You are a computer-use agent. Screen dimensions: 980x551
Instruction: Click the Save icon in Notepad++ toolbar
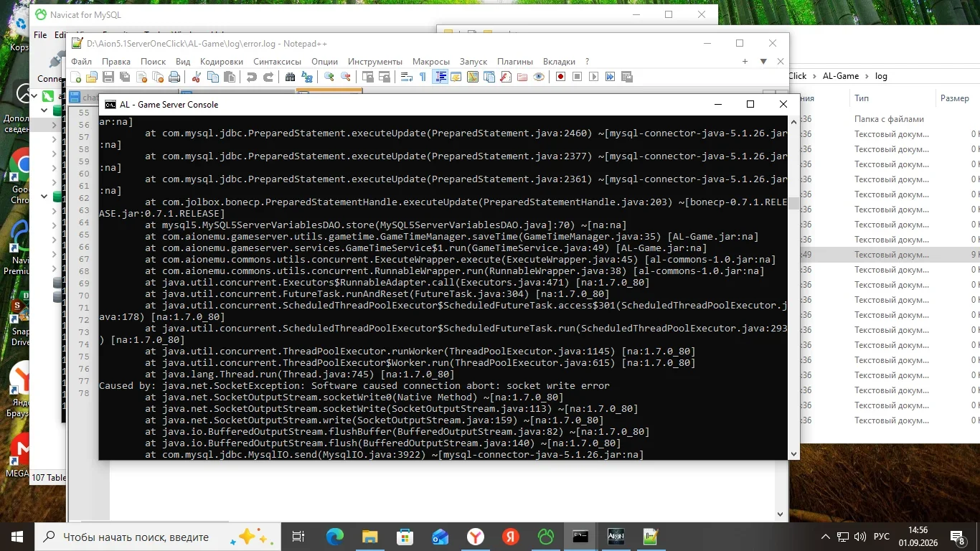click(x=108, y=77)
